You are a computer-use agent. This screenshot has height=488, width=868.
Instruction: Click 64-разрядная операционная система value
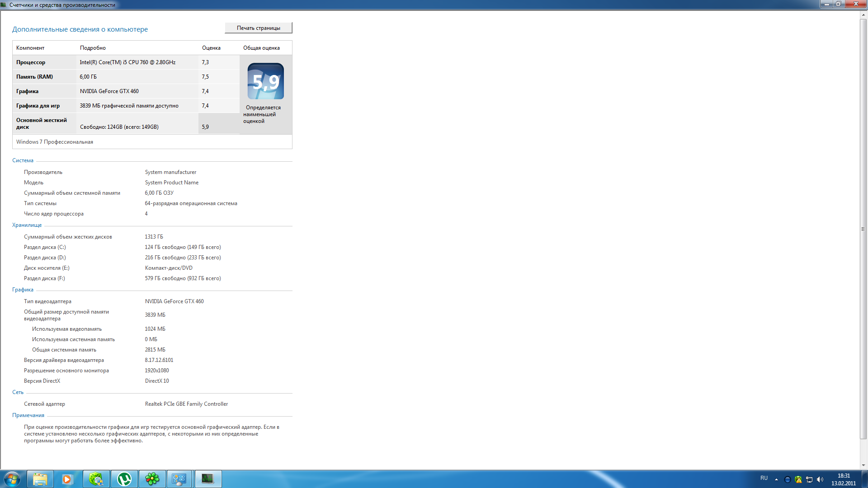pyautogui.click(x=191, y=203)
